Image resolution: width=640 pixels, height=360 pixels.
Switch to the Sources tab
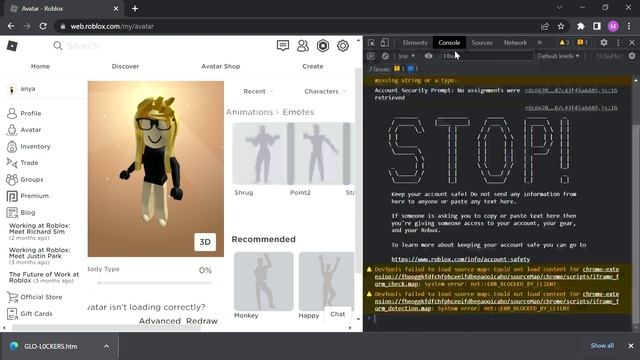pyautogui.click(x=482, y=42)
